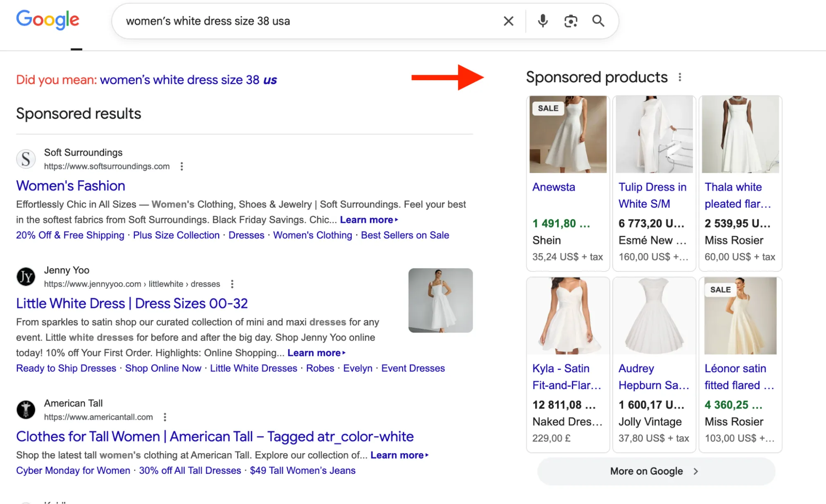Open options menu on the Soft Surroundings result
Image resolution: width=826 pixels, height=504 pixels.
tap(182, 166)
